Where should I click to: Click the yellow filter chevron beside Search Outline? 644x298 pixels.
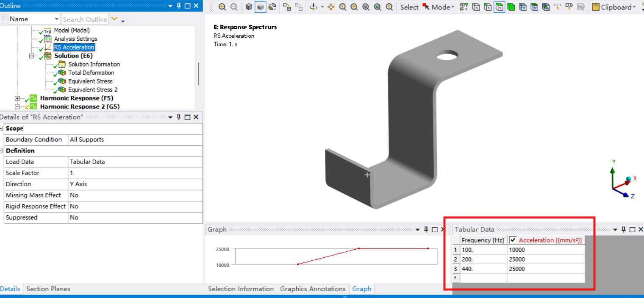pyautogui.click(x=114, y=19)
